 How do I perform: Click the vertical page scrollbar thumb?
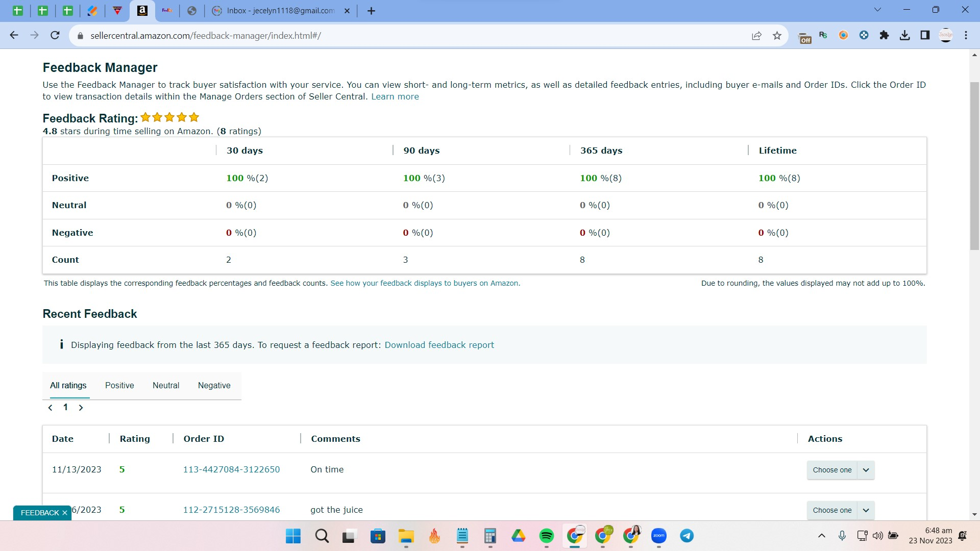click(x=974, y=166)
